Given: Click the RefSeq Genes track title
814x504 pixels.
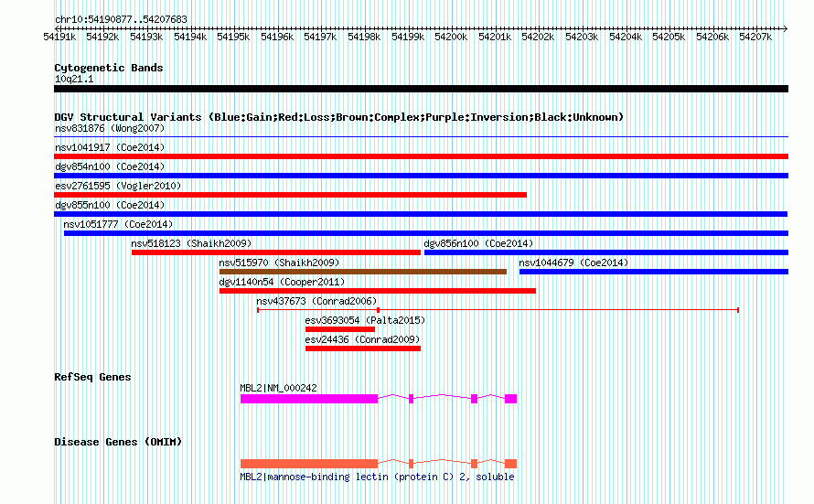Looking at the screenshot, I should coord(92,377).
